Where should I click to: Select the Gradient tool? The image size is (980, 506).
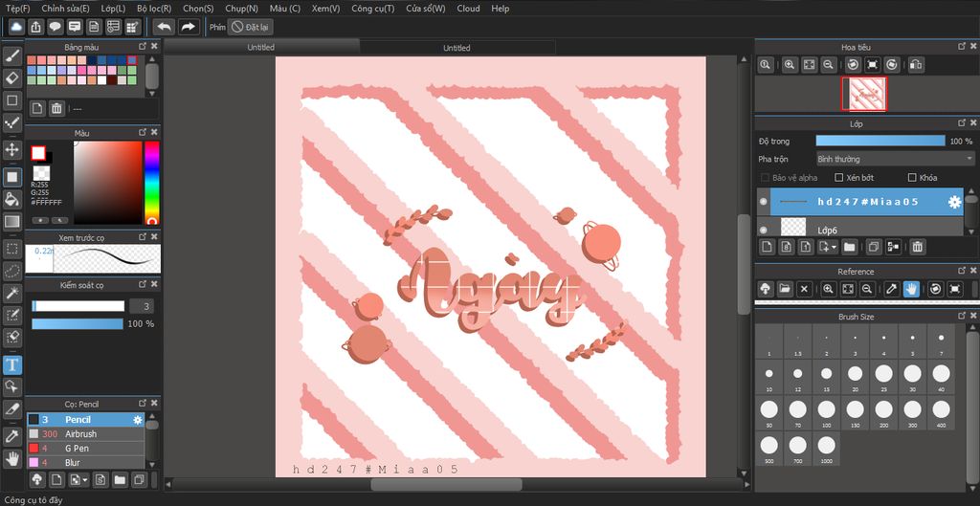(x=11, y=221)
